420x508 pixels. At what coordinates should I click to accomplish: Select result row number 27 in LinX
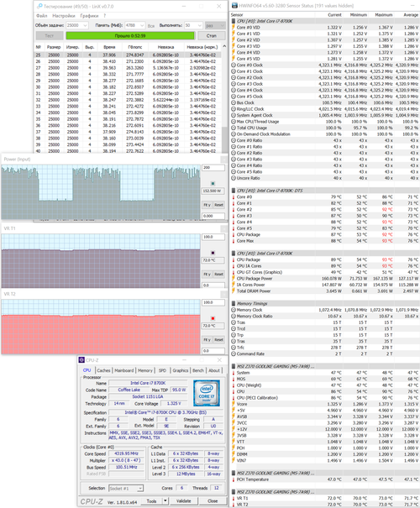(x=128, y=68)
